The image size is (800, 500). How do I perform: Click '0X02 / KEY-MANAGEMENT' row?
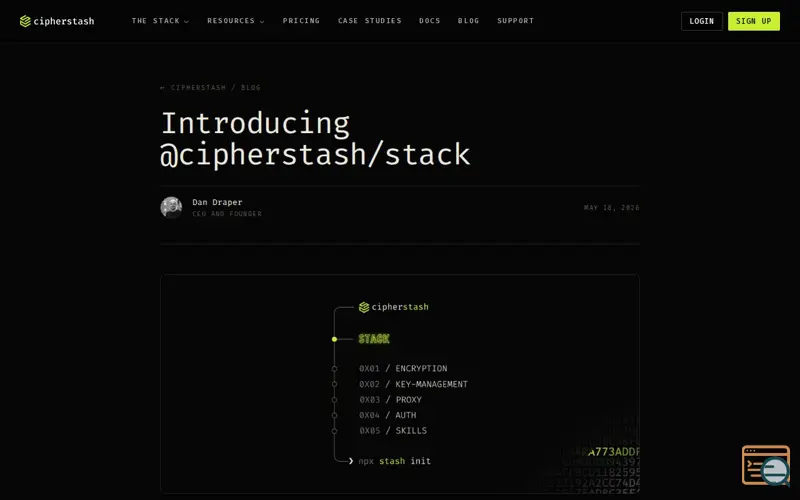tap(413, 384)
